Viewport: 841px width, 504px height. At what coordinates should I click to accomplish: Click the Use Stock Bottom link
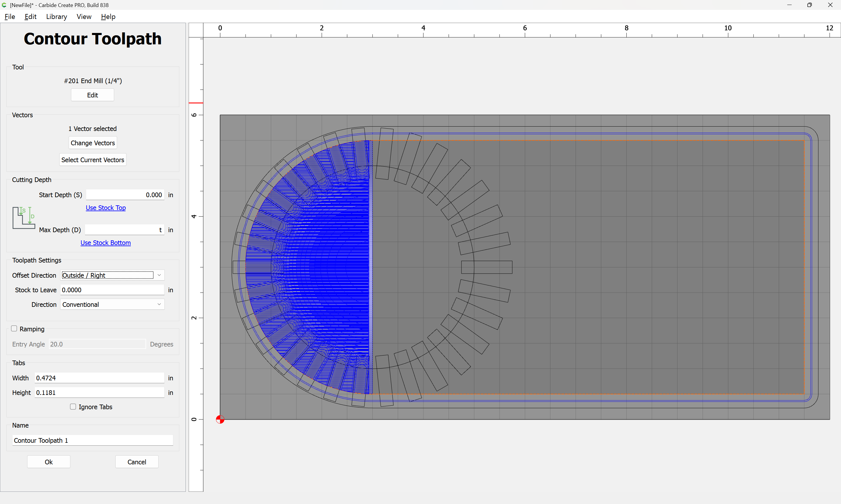click(105, 242)
